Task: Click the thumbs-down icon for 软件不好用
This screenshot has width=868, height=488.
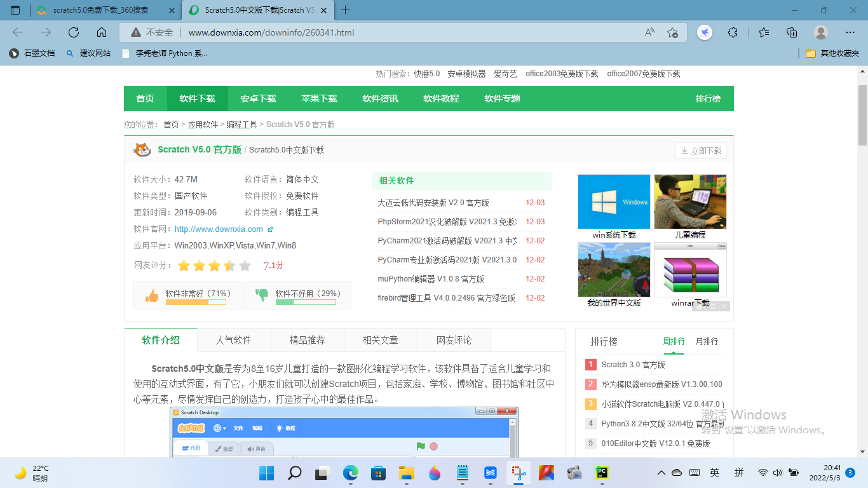Action: [x=262, y=295]
